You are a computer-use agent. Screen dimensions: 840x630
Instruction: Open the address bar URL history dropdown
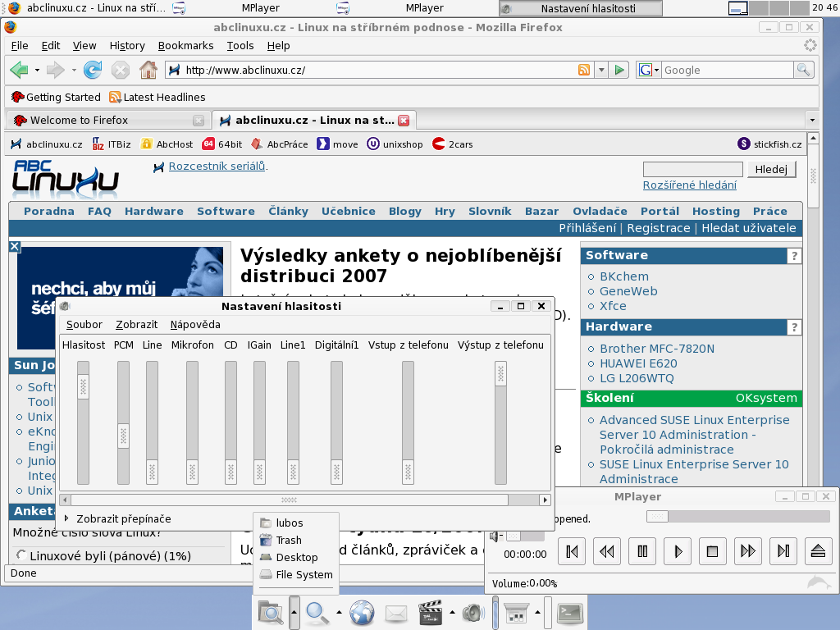[x=601, y=71]
